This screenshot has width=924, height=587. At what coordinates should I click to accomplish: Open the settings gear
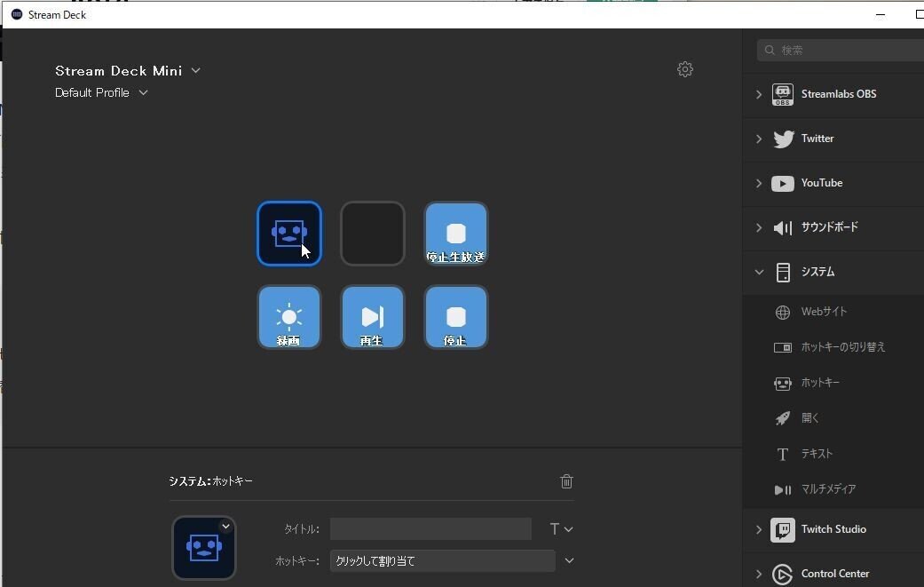coord(684,69)
